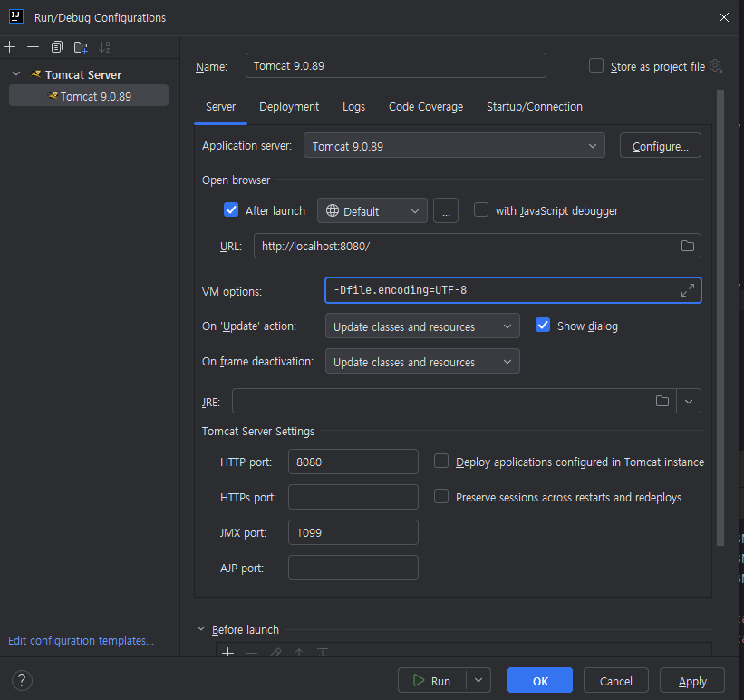Close the Run/Debug Configurations dialog

pos(723,17)
